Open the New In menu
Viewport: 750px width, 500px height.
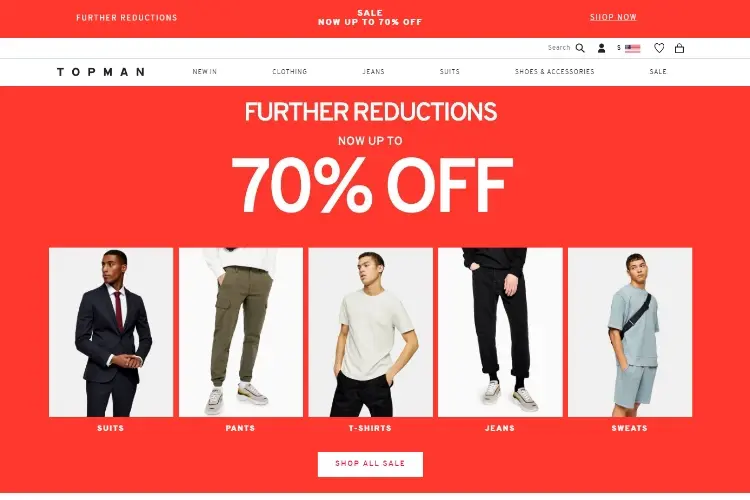coord(205,72)
